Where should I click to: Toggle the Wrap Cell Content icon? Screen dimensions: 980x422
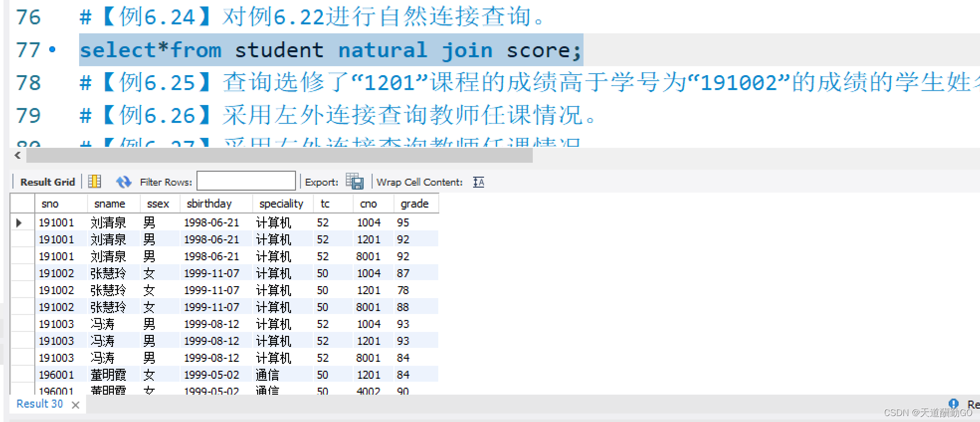click(x=479, y=182)
